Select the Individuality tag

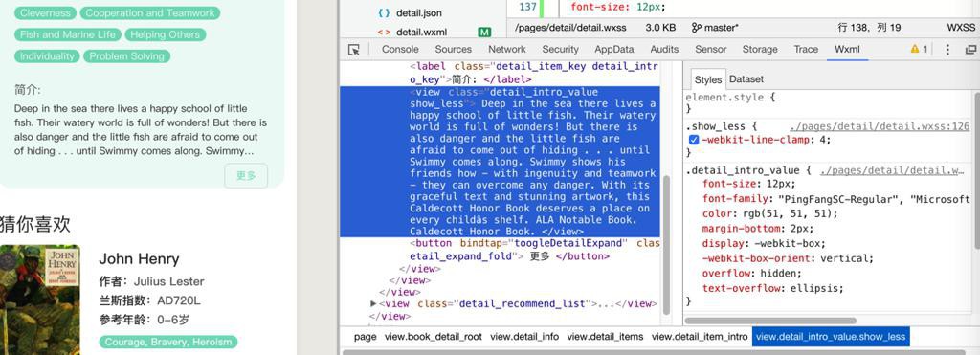click(47, 56)
